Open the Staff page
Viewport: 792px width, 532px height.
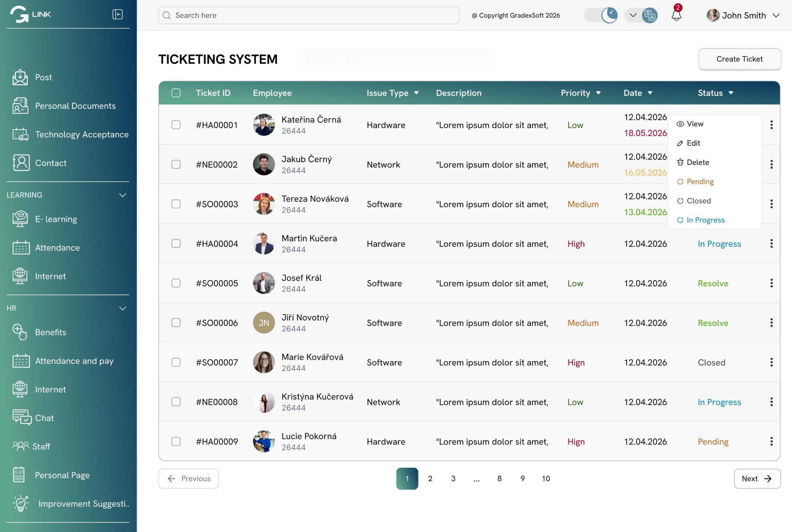coord(41,446)
